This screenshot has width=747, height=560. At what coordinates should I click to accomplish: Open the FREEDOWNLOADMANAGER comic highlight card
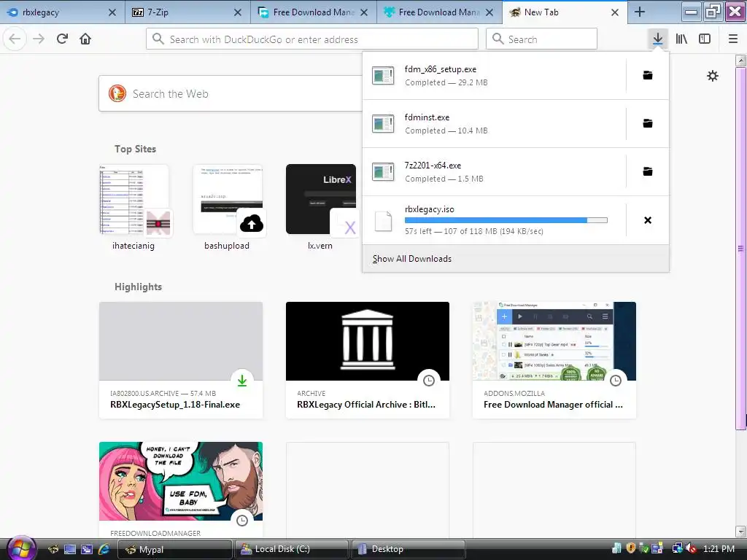coord(181,489)
